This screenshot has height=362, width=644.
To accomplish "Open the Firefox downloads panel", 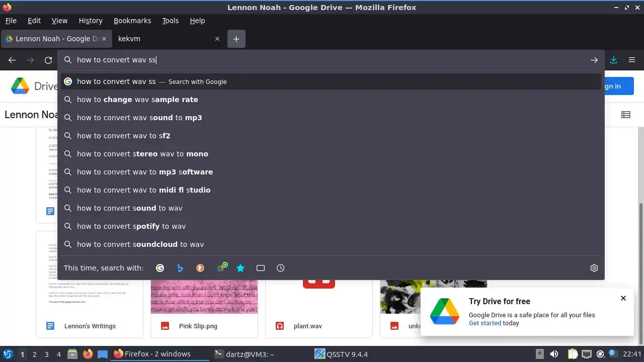I will (x=613, y=60).
